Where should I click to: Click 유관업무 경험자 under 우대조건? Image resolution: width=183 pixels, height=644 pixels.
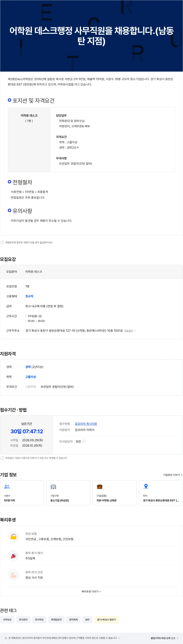(57, 387)
